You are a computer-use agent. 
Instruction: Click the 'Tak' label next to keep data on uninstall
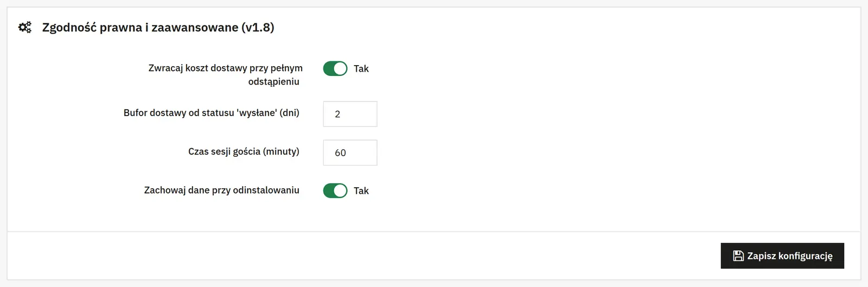361,190
